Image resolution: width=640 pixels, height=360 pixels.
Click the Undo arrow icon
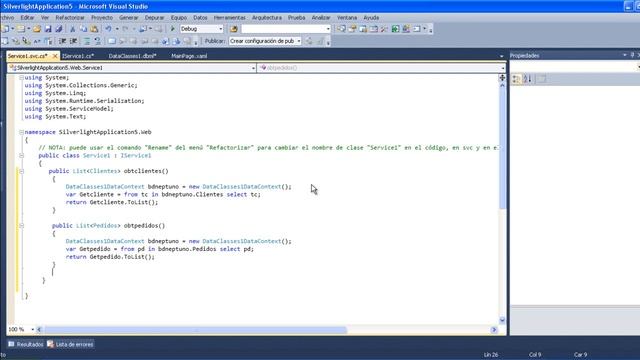(108, 29)
